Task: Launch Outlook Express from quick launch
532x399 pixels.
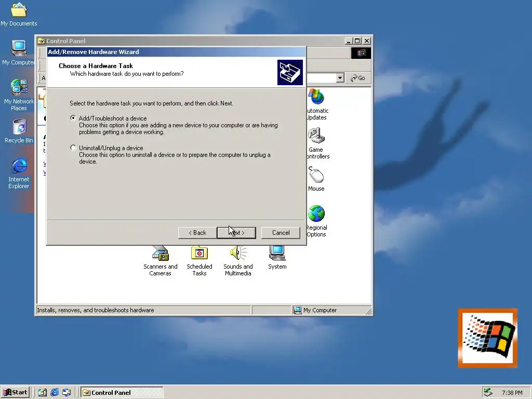Action: point(66,393)
